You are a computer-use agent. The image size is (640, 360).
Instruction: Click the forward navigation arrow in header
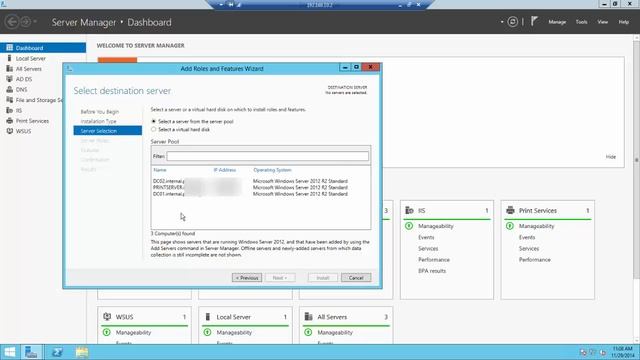click(x=25, y=22)
